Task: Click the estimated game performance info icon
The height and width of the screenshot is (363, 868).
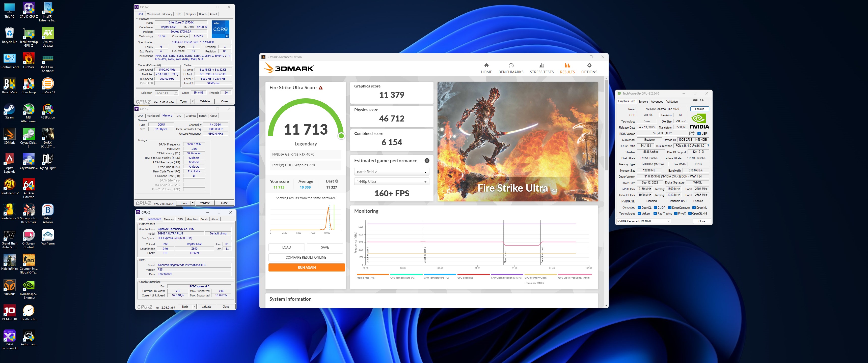Action: coord(427,161)
